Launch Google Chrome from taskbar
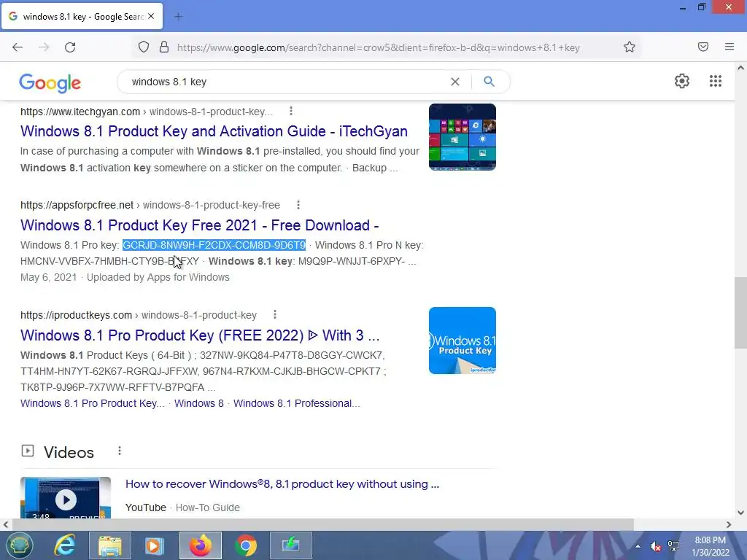Image resolution: width=747 pixels, height=560 pixels. [x=246, y=545]
